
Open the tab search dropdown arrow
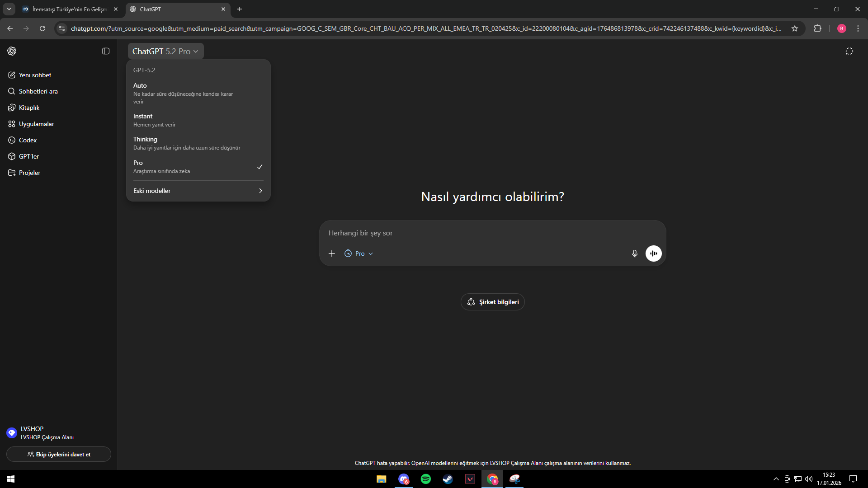coord(9,9)
